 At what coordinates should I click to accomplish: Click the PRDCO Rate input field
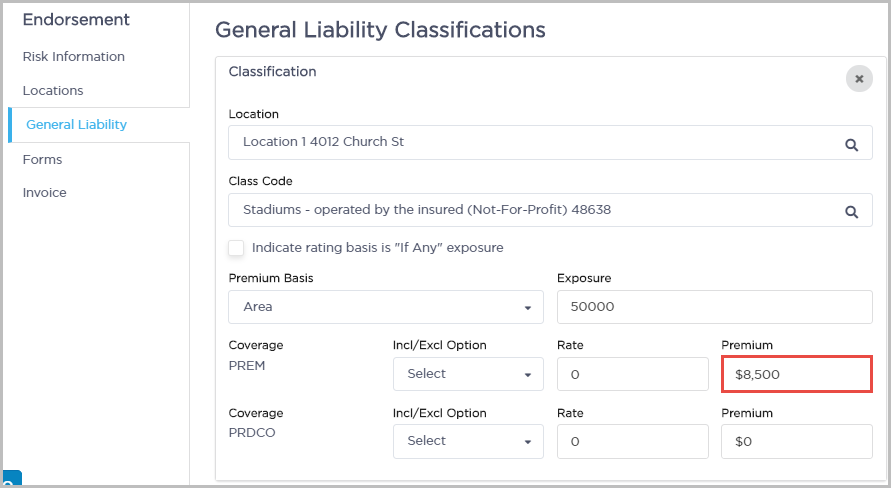[x=632, y=441]
